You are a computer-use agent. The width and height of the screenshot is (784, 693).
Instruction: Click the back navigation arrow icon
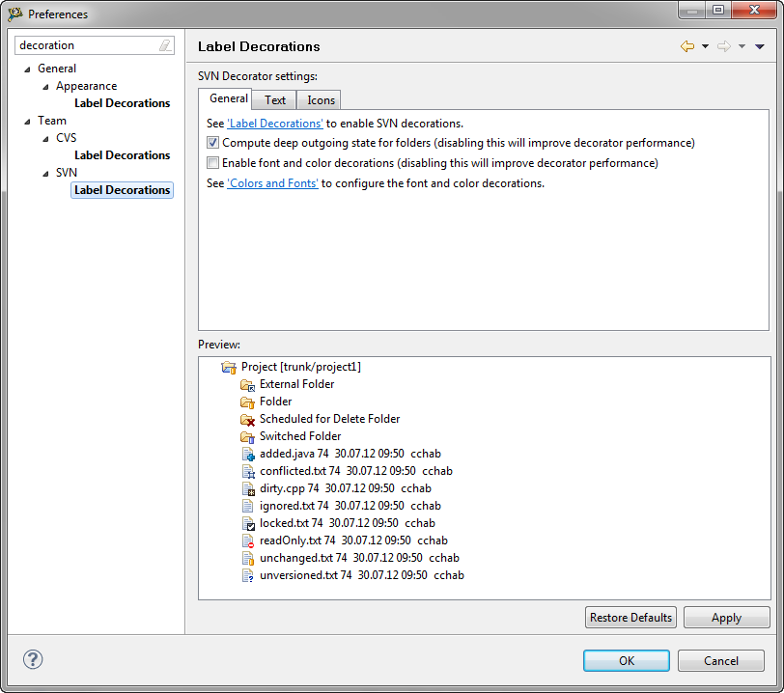686,46
